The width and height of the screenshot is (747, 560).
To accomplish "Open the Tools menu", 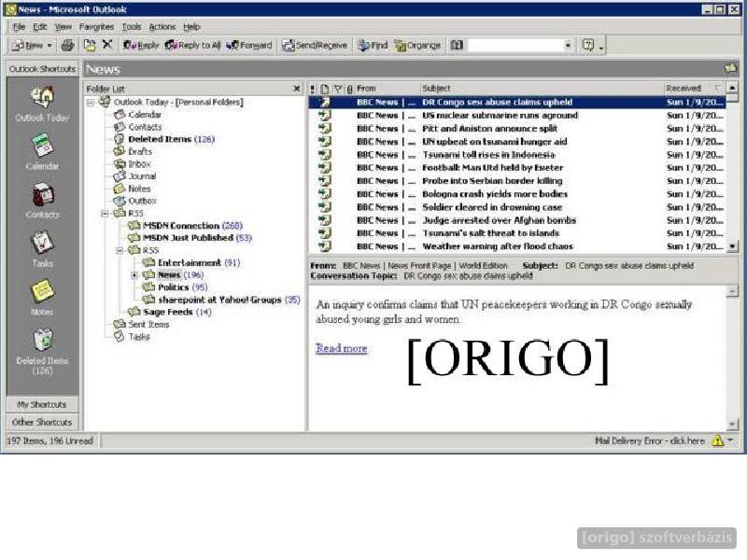I will pyautogui.click(x=132, y=27).
